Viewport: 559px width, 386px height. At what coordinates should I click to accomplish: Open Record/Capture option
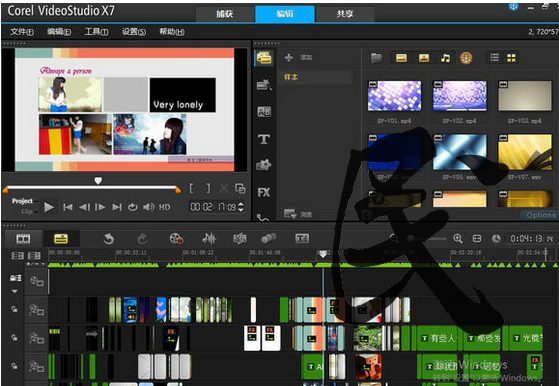(176, 239)
